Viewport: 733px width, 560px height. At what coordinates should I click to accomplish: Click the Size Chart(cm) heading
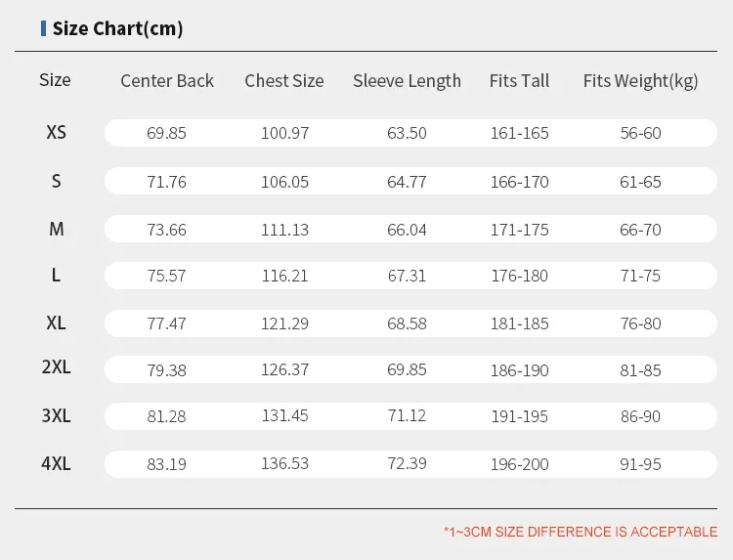tap(117, 28)
